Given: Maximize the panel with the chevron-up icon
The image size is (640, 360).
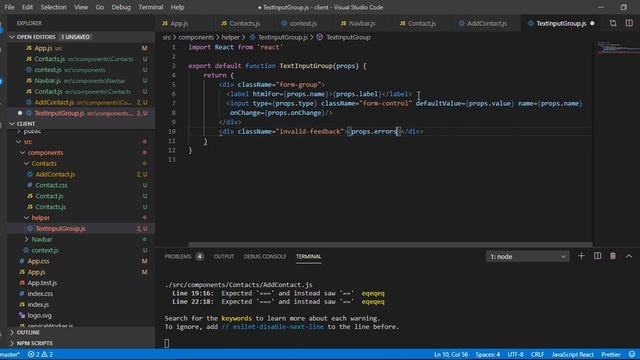Looking at the screenshot, I should [x=629, y=256].
